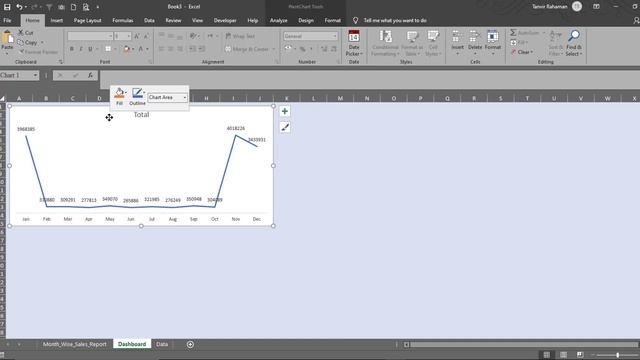This screenshot has height=360, width=640.
Task: Switch to Page Layout tab
Action: pos(87,20)
